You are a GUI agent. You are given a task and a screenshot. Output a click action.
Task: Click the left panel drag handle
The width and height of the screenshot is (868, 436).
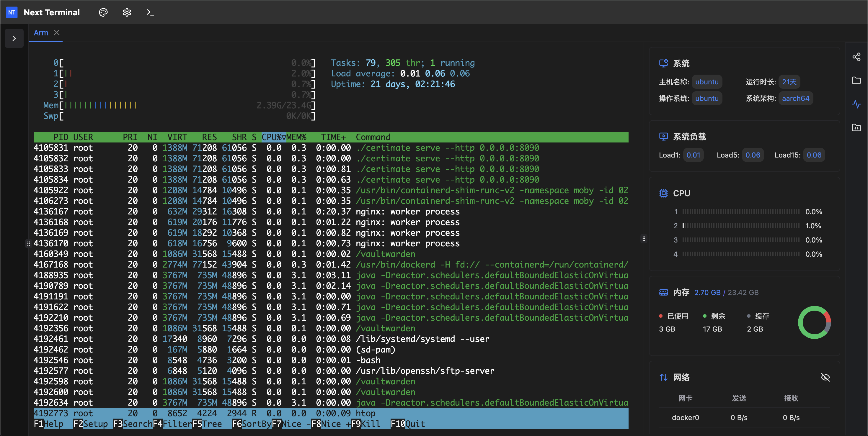pos(28,243)
